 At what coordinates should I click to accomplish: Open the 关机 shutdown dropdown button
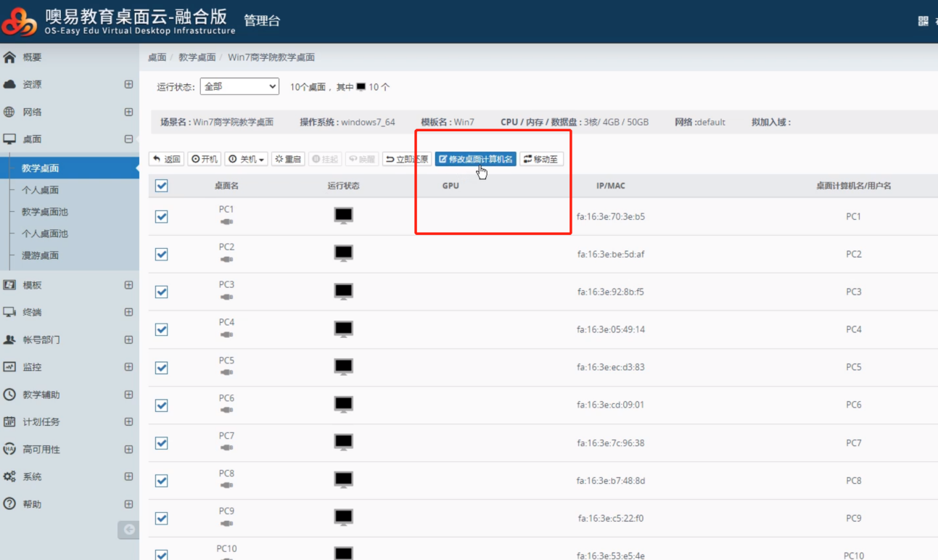point(246,159)
